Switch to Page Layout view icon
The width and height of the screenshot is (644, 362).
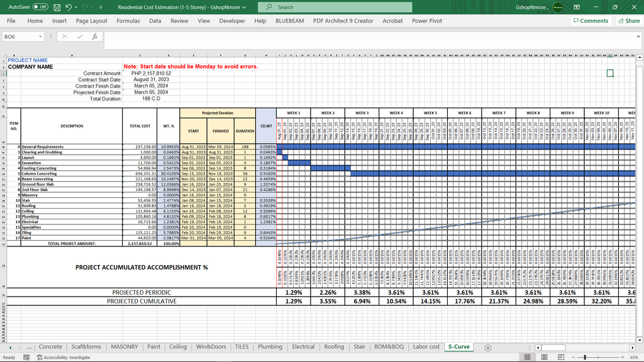pos(544,358)
